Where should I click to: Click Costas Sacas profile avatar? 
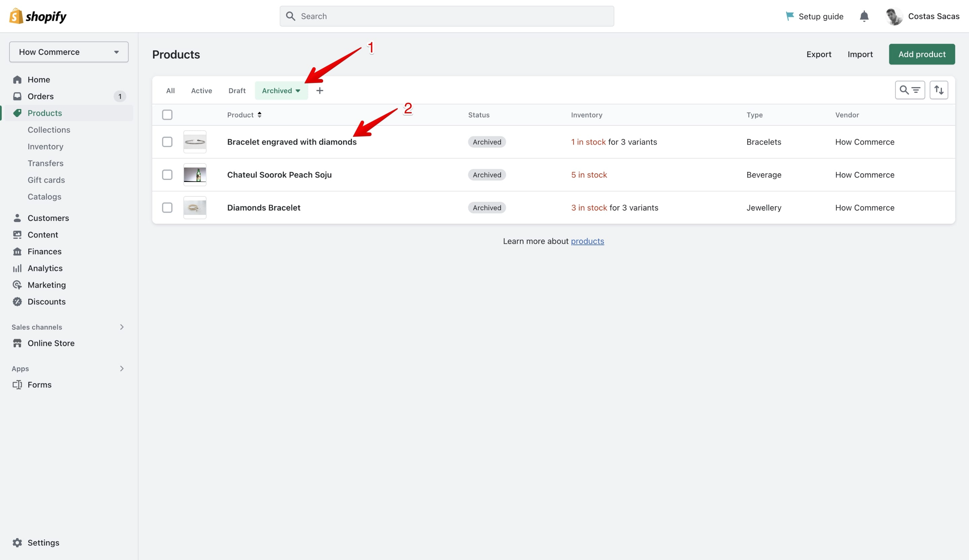[x=894, y=16]
